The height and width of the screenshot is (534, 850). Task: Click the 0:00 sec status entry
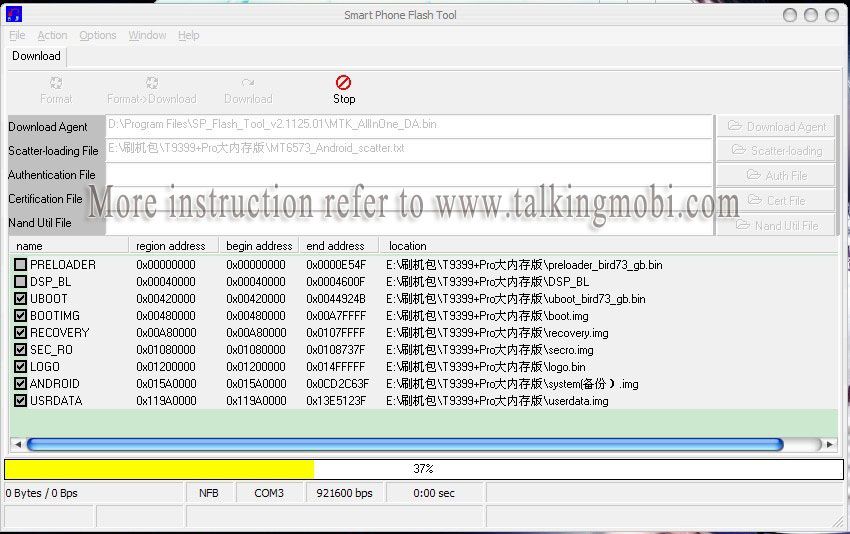(x=434, y=493)
